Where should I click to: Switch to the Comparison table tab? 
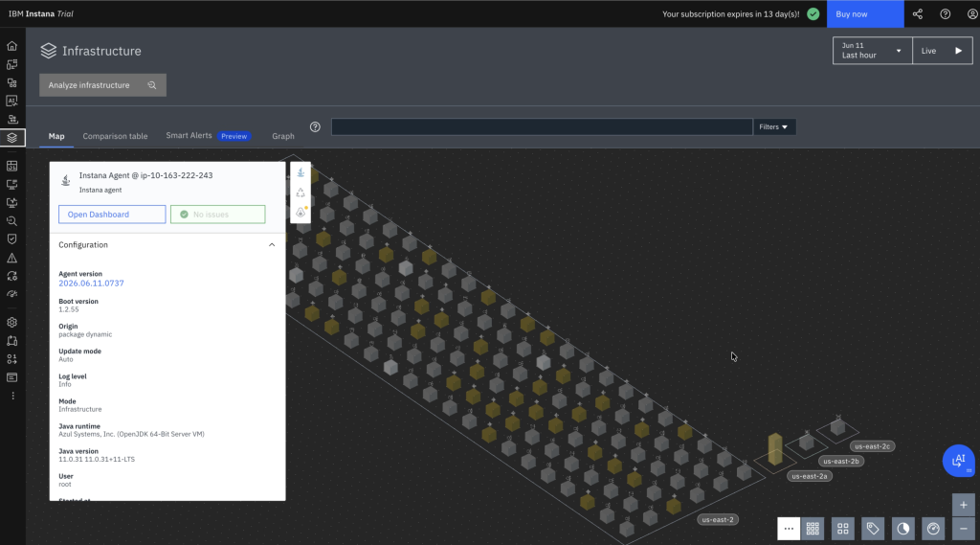coord(115,136)
